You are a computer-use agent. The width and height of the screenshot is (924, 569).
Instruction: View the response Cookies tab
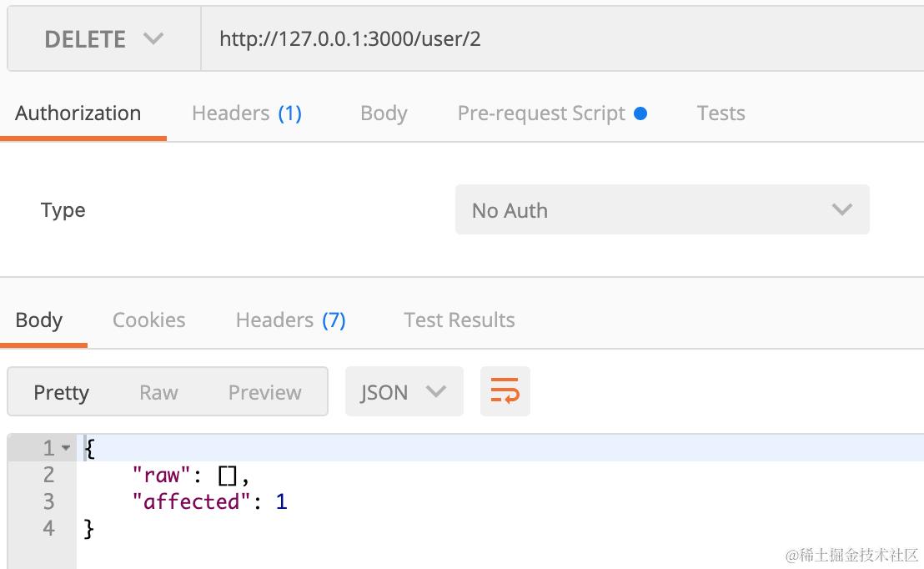coord(148,320)
